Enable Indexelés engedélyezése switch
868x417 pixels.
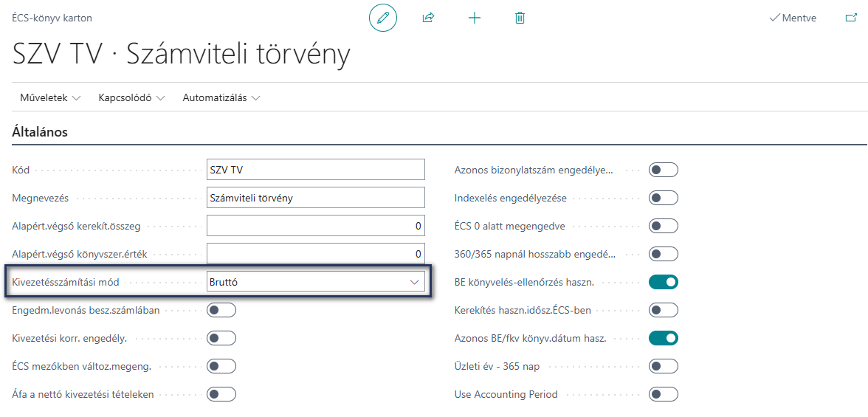click(663, 198)
